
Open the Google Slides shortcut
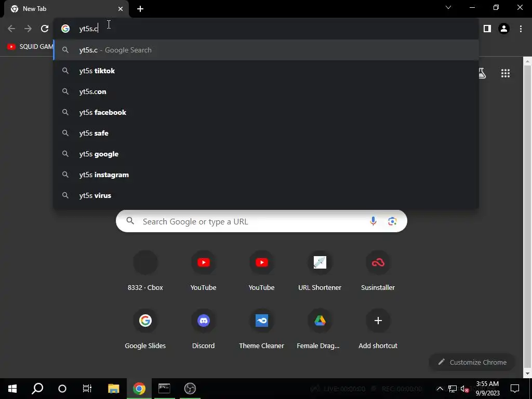(145, 330)
